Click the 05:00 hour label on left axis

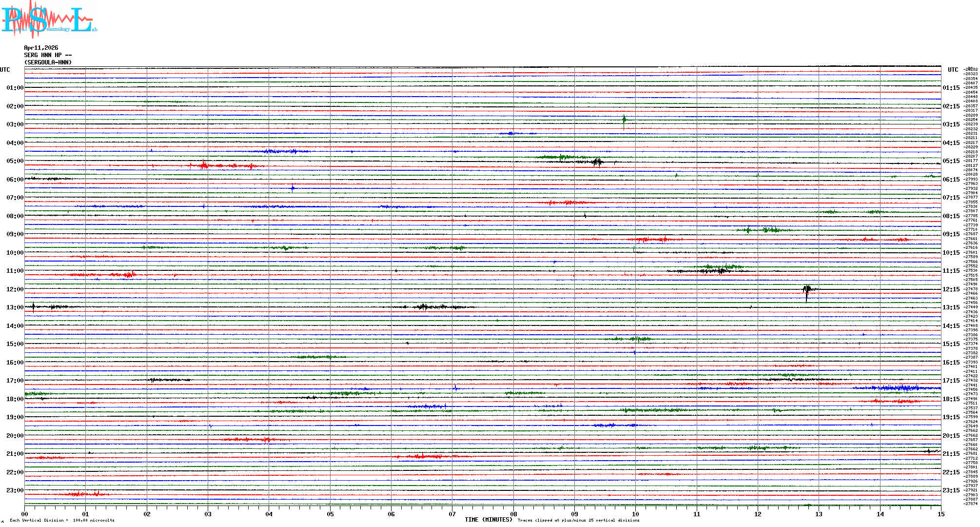pos(15,161)
